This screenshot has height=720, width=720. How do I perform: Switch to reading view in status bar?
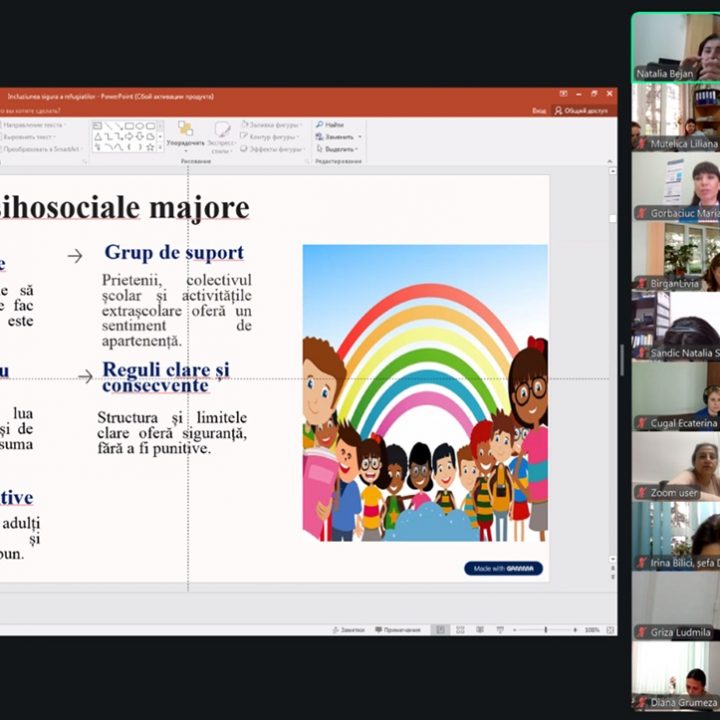(x=479, y=630)
